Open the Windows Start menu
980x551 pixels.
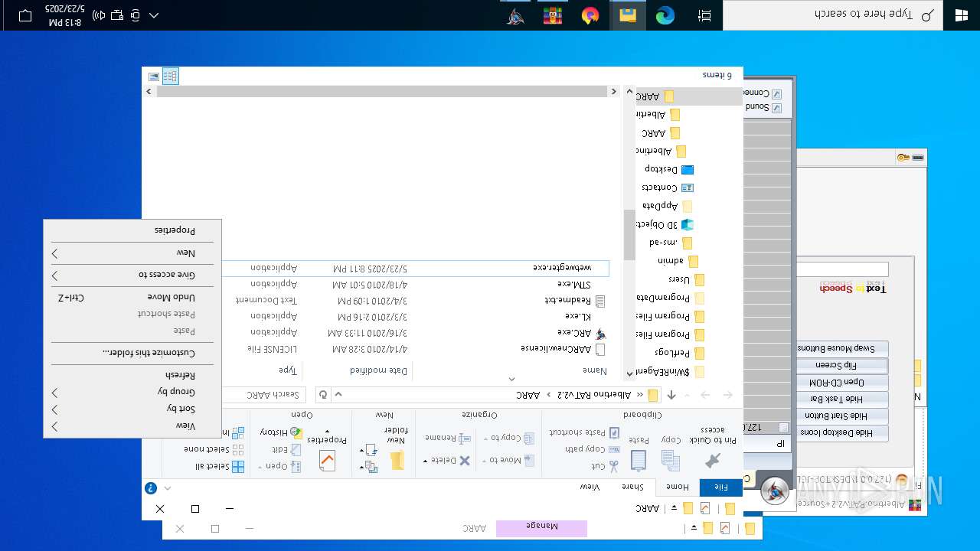[962, 15]
